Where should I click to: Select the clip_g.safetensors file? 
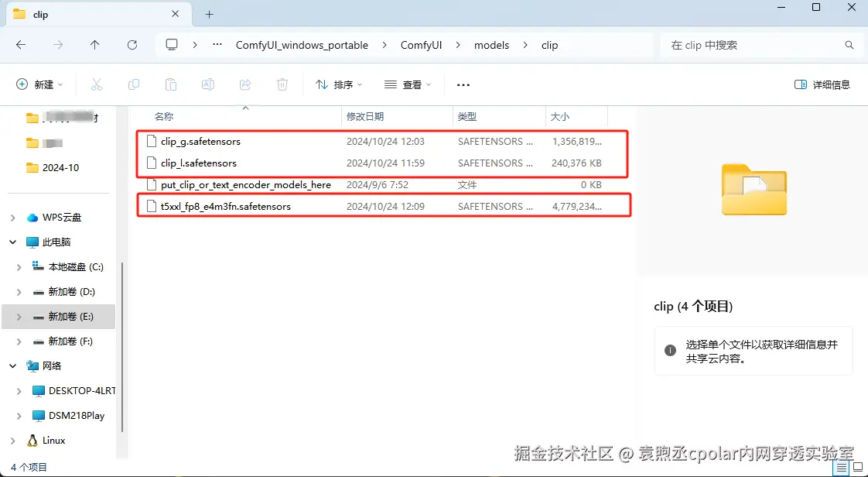pos(200,141)
